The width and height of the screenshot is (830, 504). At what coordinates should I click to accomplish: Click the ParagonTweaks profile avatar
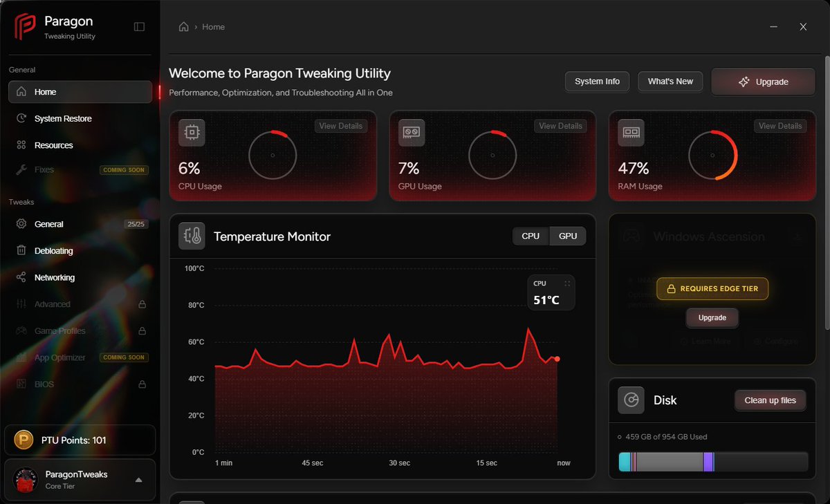tap(26, 479)
